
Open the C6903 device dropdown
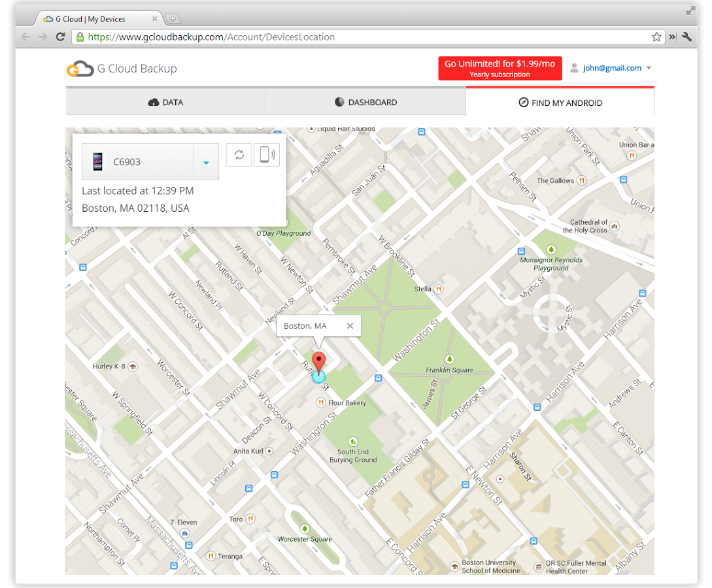(x=206, y=162)
